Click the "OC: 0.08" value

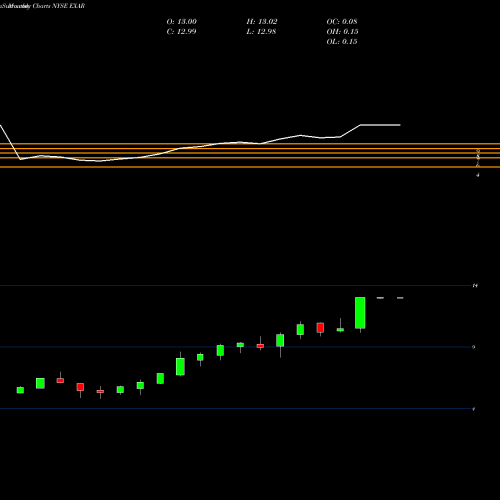[342, 22]
